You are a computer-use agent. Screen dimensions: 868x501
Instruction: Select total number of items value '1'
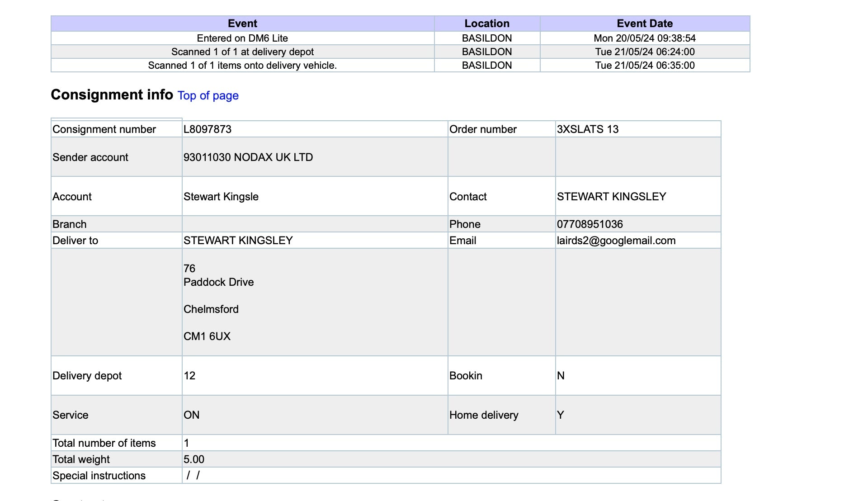click(x=186, y=443)
